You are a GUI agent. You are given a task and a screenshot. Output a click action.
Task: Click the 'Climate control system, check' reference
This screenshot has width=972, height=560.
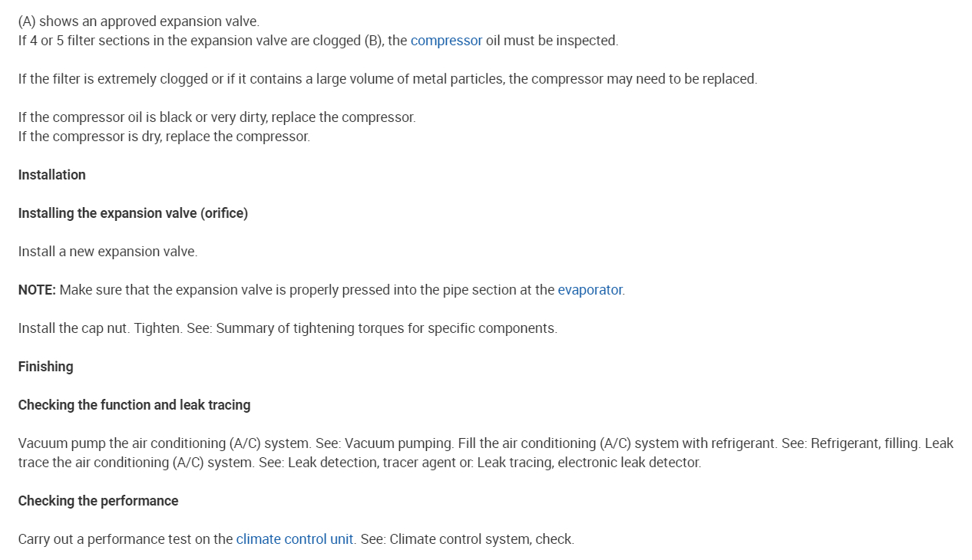pos(481,539)
